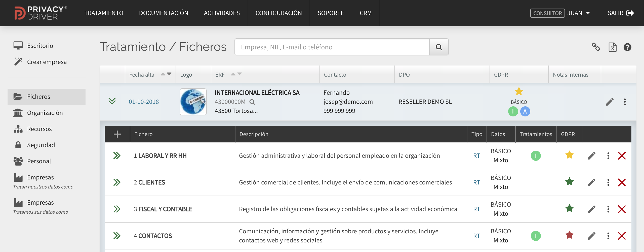
Task: Open Personal in sidebar
Action: point(47,161)
